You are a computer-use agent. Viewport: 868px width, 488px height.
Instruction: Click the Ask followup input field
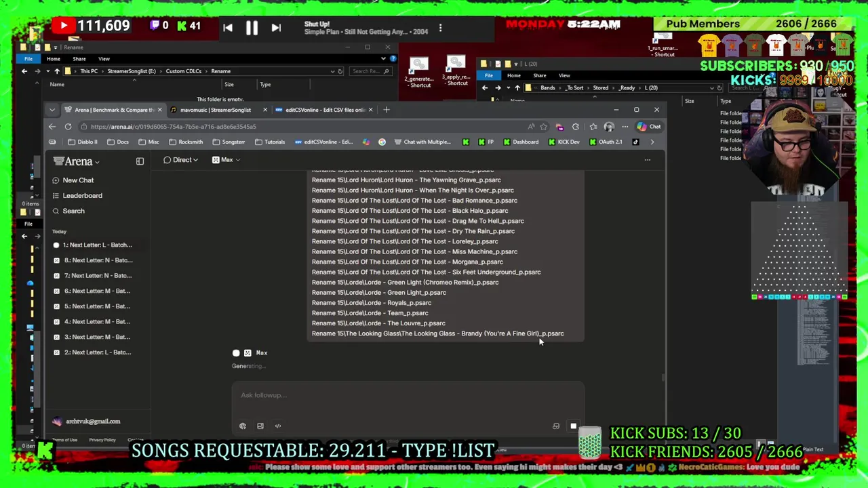tap(407, 395)
